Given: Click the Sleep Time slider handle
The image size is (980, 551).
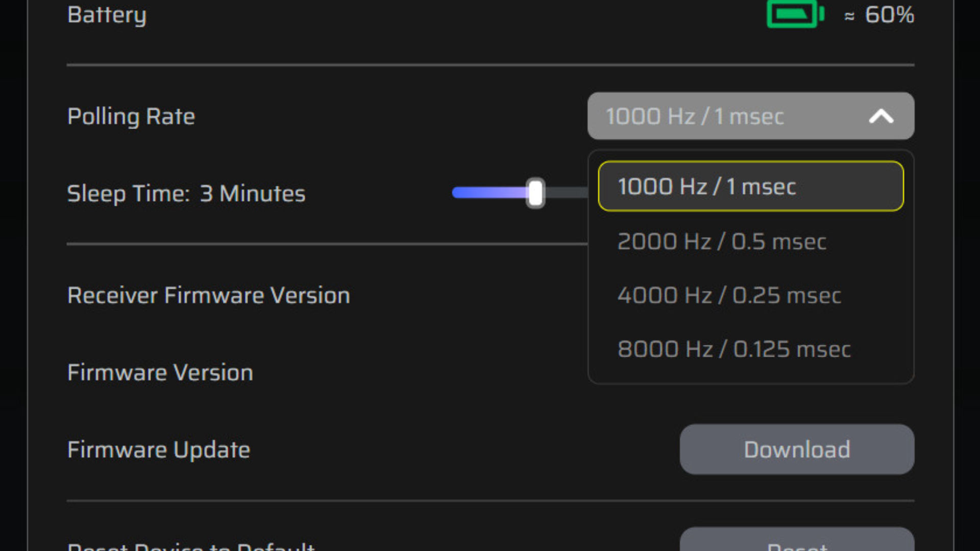Looking at the screenshot, I should point(535,193).
